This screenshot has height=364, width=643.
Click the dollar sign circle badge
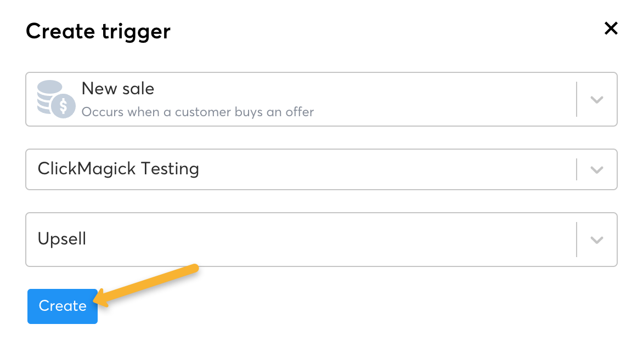point(63,105)
